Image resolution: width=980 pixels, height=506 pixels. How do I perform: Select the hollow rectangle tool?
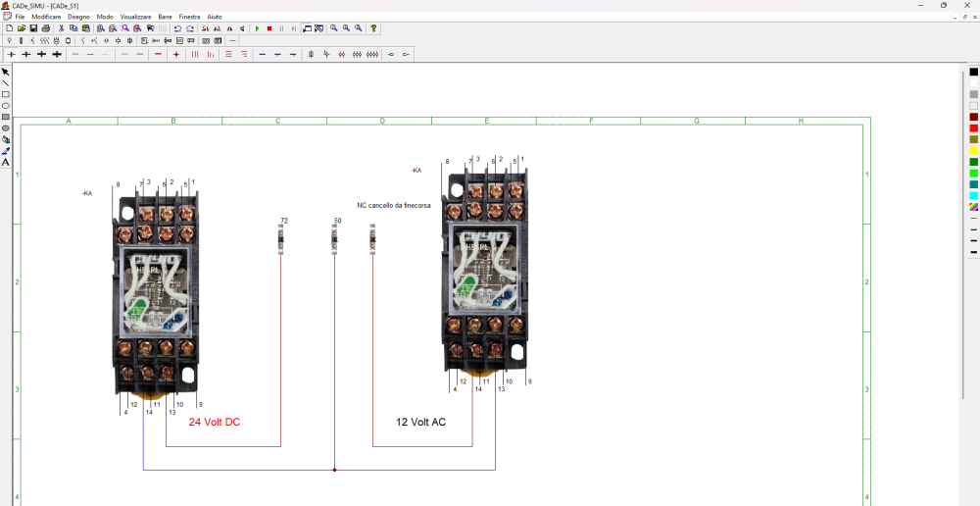coord(6,94)
